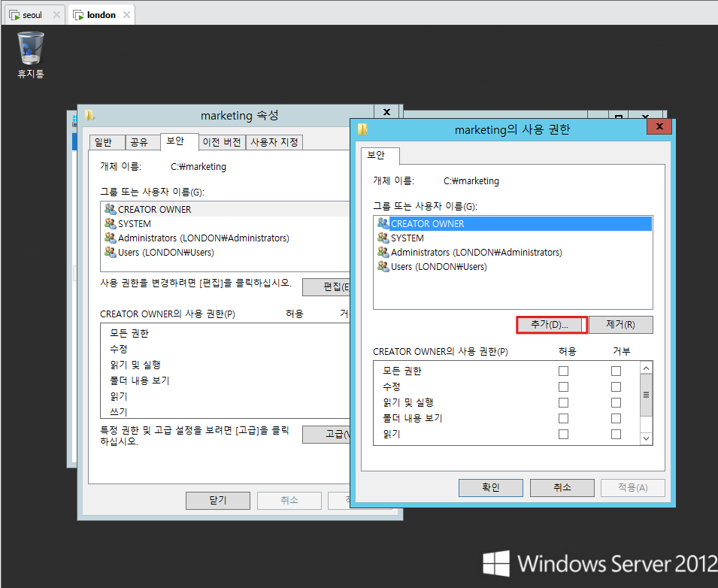The height and width of the screenshot is (588, 718).
Task: Click the 고급 button in properties
Action: point(326,435)
